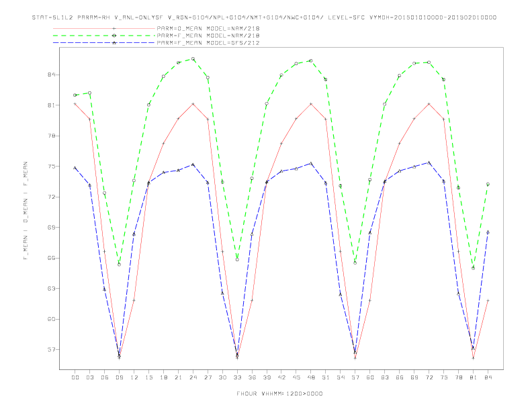Click x-axis hour label 48

click(x=311, y=377)
